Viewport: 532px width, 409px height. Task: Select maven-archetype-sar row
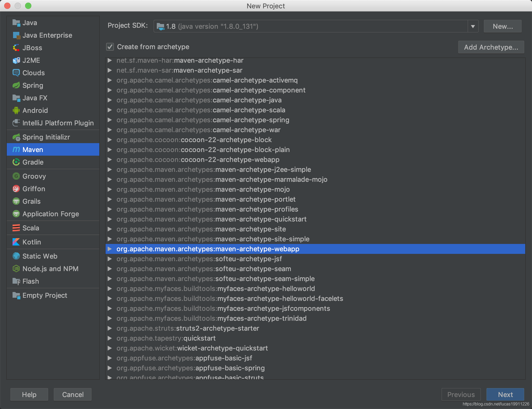315,70
